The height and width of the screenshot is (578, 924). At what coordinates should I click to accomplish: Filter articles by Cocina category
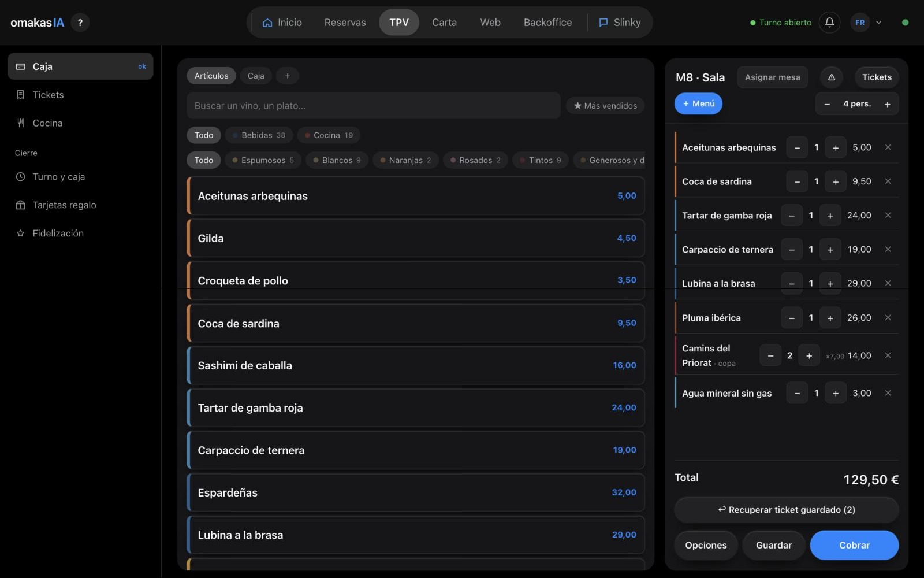(x=329, y=135)
